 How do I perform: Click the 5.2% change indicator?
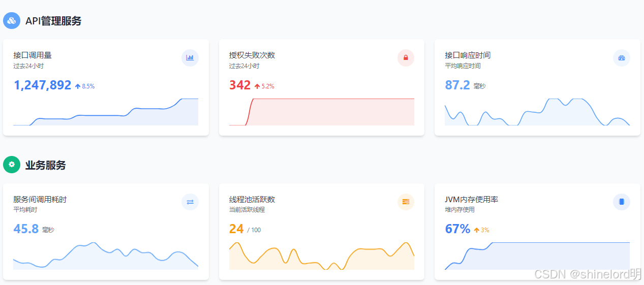[x=264, y=86]
